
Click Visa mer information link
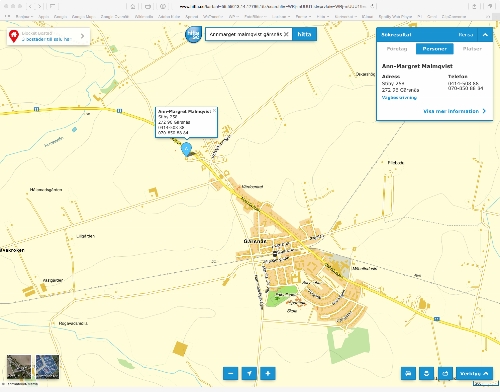point(454,111)
